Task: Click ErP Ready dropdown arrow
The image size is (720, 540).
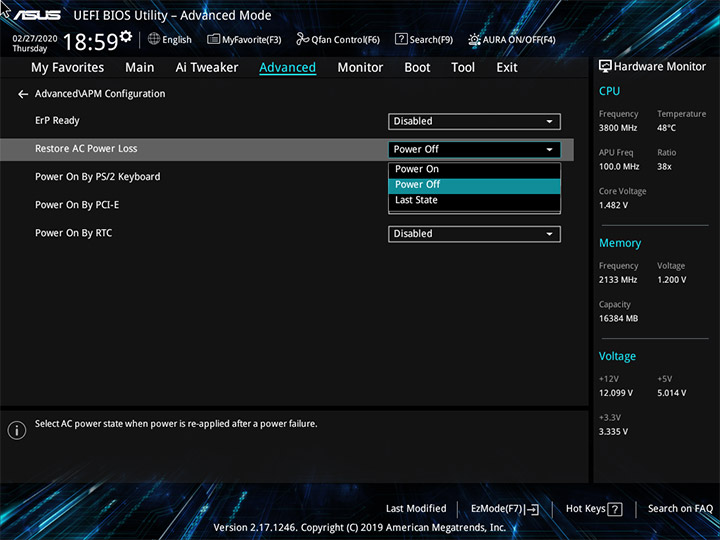Action: tap(549, 122)
